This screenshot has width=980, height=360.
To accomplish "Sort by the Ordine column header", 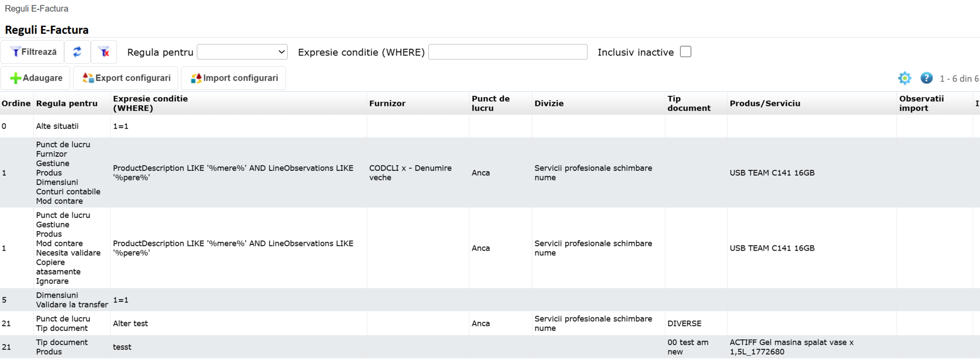I will pyautogui.click(x=16, y=104).
